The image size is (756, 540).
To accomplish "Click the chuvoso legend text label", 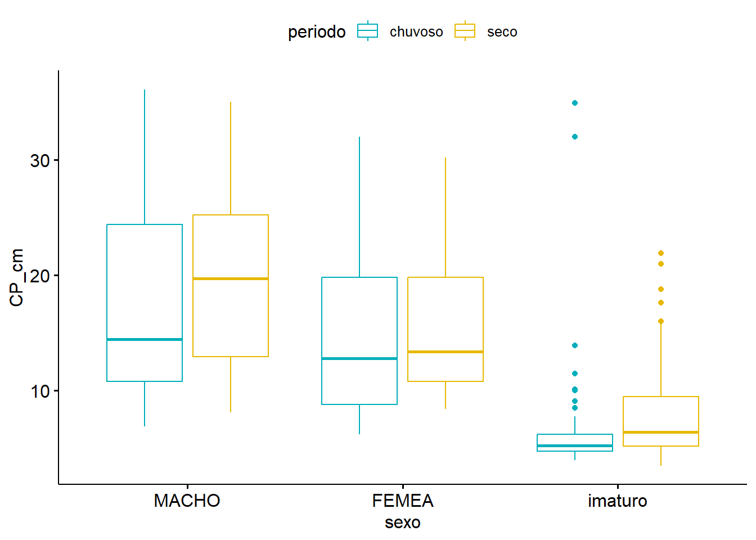I will point(416,32).
